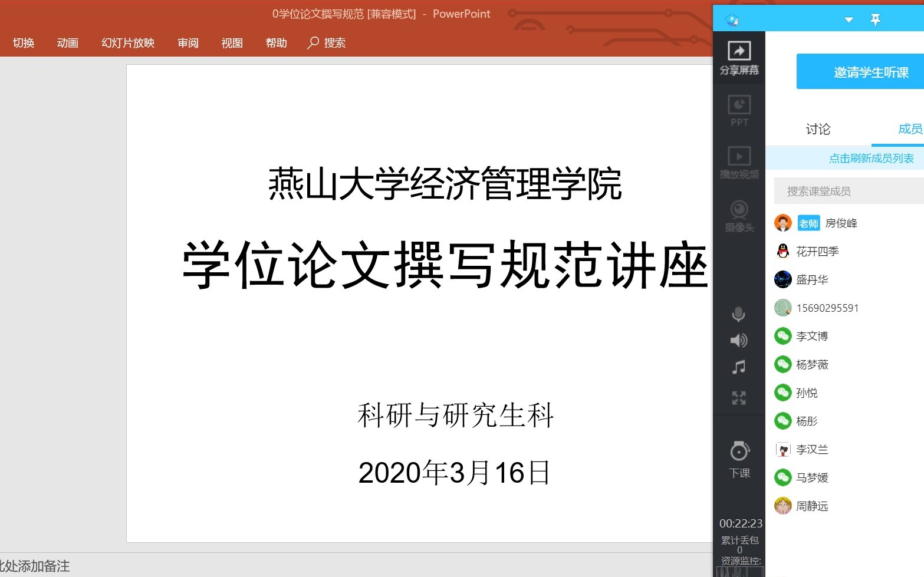The image size is (924, 577).
Task: Switch to the 讨论 discussion tab
Action: pos(818,129)
